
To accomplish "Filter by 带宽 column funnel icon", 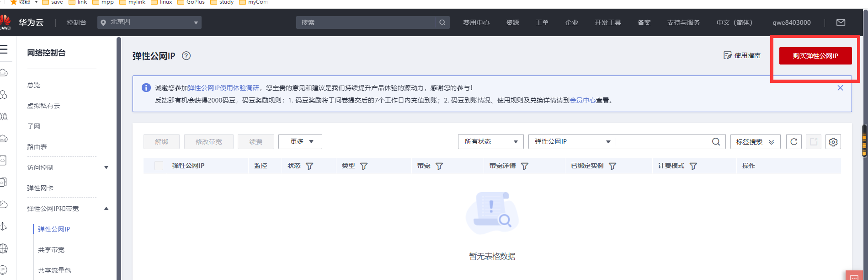I will tap(439, 166).
